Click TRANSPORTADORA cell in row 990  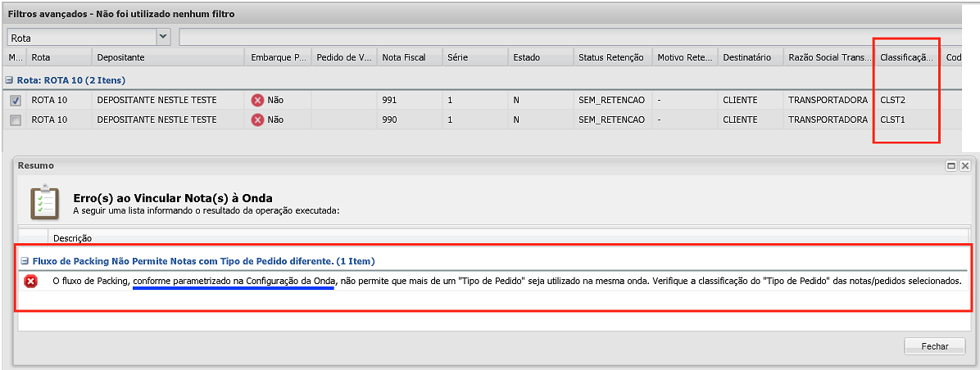point(829,120)
